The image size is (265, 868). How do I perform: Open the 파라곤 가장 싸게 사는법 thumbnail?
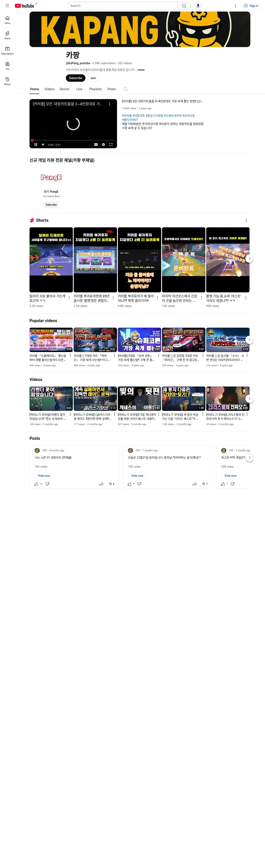pyautogui.click(x=95, y=340)
